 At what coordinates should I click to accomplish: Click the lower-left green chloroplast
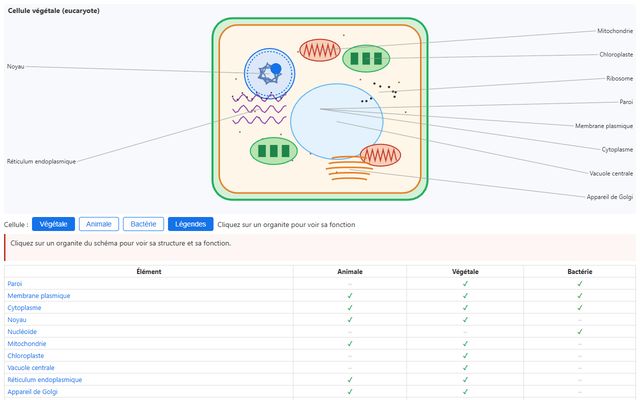[x=273, y=151]
